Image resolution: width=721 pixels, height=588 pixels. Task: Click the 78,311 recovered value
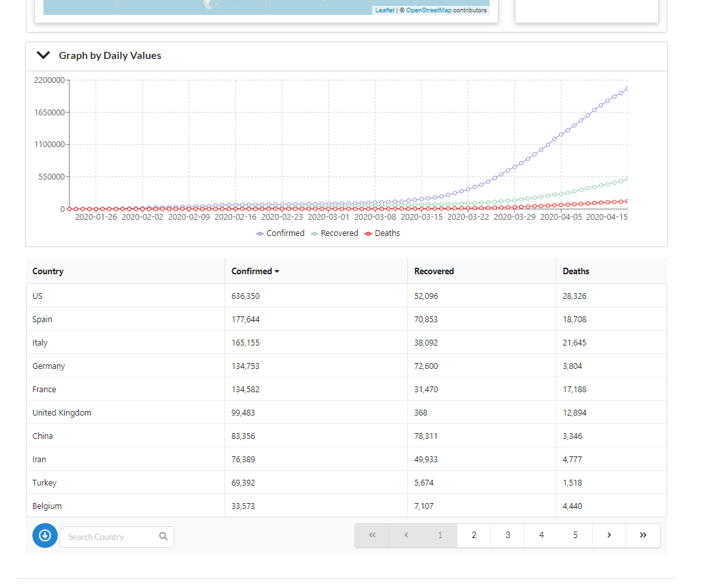tap(426, 436)
